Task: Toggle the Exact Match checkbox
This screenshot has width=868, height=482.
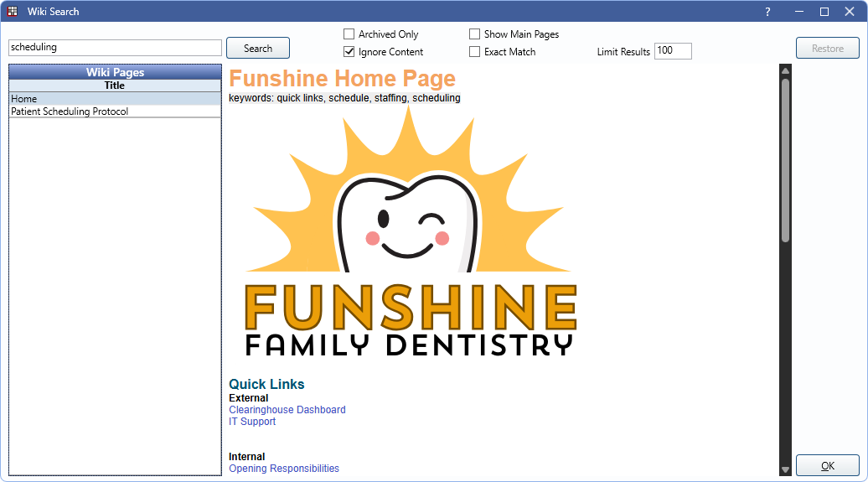Action: coord(475,52)
